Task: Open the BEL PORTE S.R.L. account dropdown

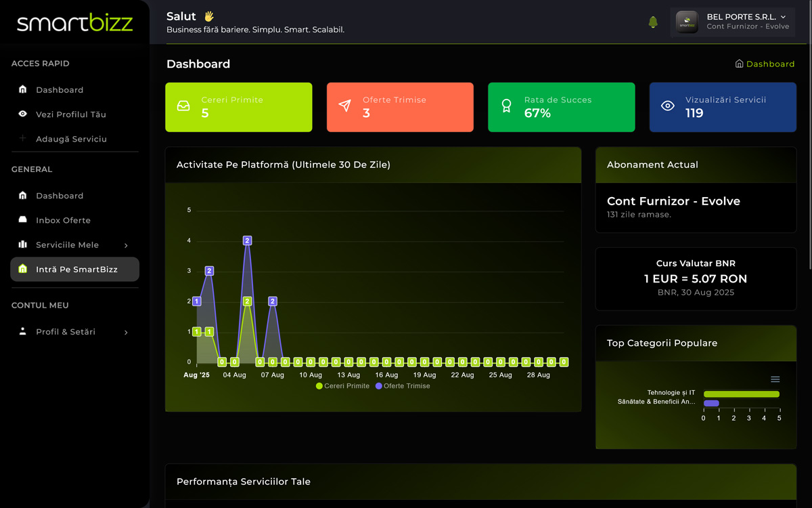Action: point(732,22)
